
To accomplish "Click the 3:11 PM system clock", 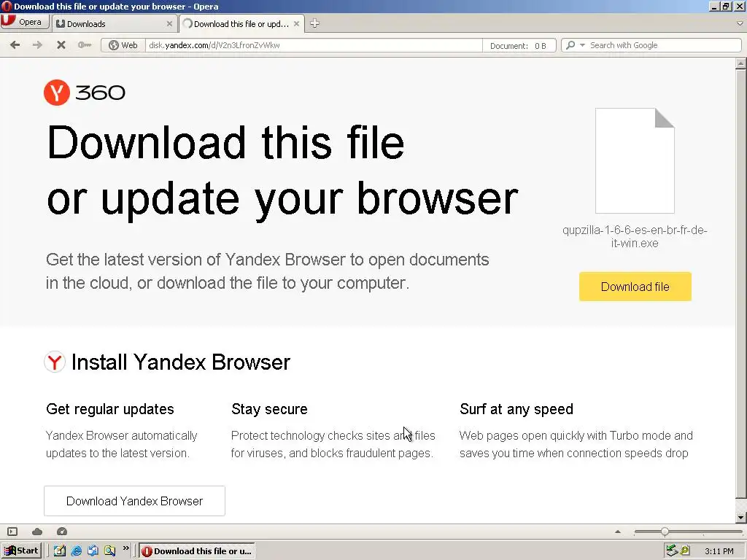I will tap(719, 551).
